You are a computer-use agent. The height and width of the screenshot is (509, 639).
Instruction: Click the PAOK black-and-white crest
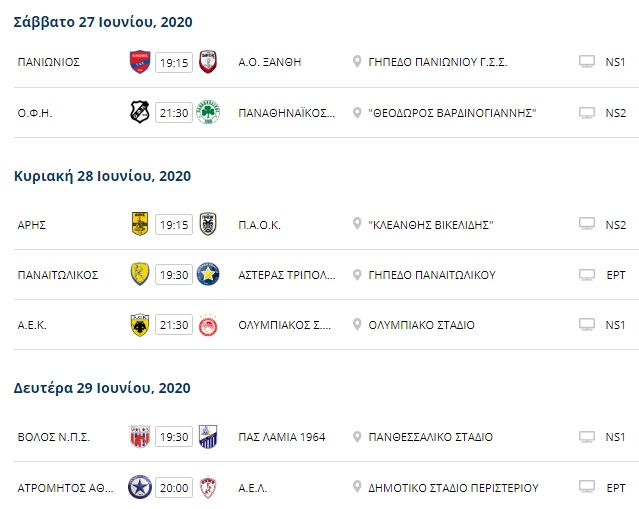click(209, 223)
